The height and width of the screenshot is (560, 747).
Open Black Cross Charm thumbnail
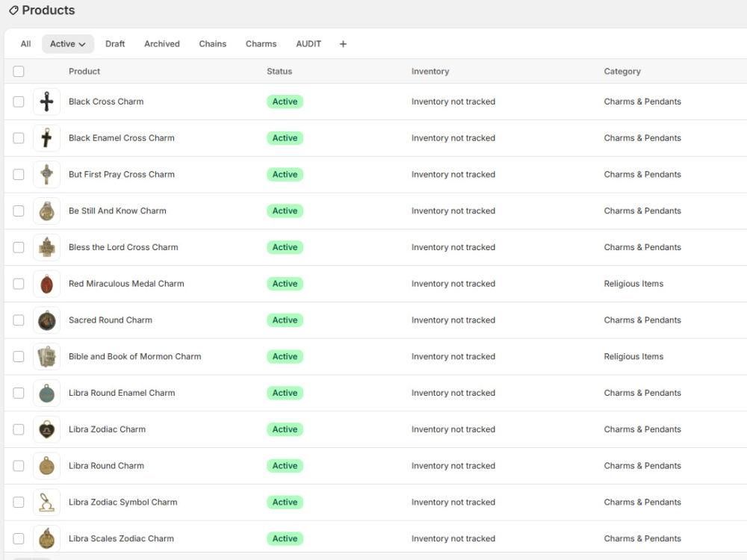pyautogui.click(x=46, y=102)
